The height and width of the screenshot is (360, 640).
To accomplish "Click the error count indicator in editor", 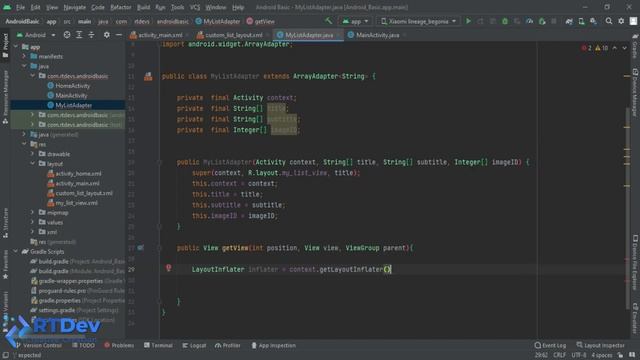I will [587, 48].
